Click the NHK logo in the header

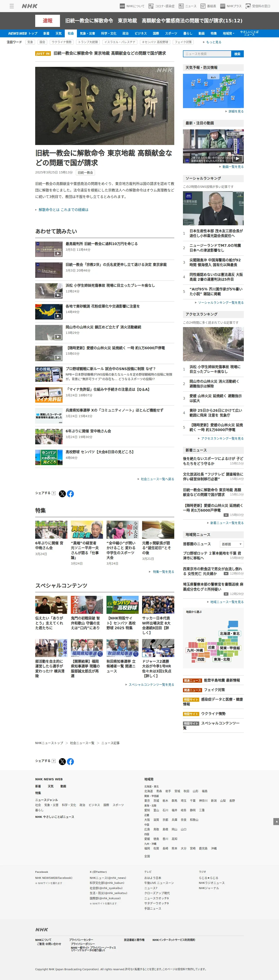[x=29, y=6]
